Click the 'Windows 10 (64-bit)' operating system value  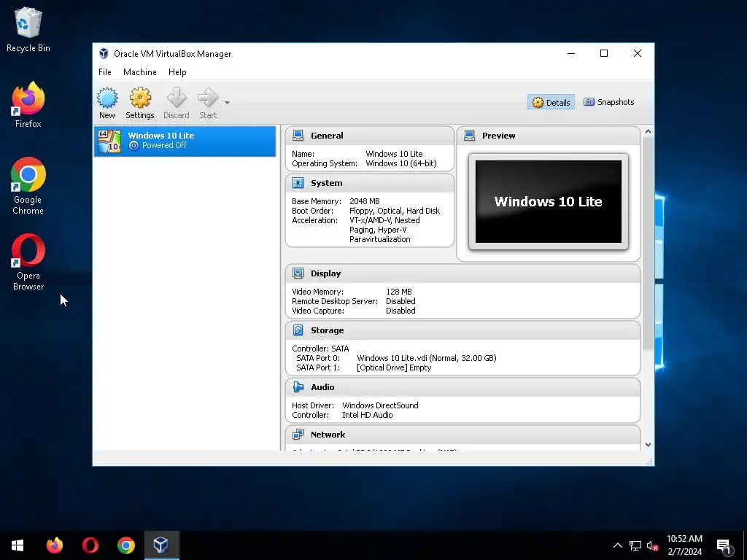tap(401, 163)
